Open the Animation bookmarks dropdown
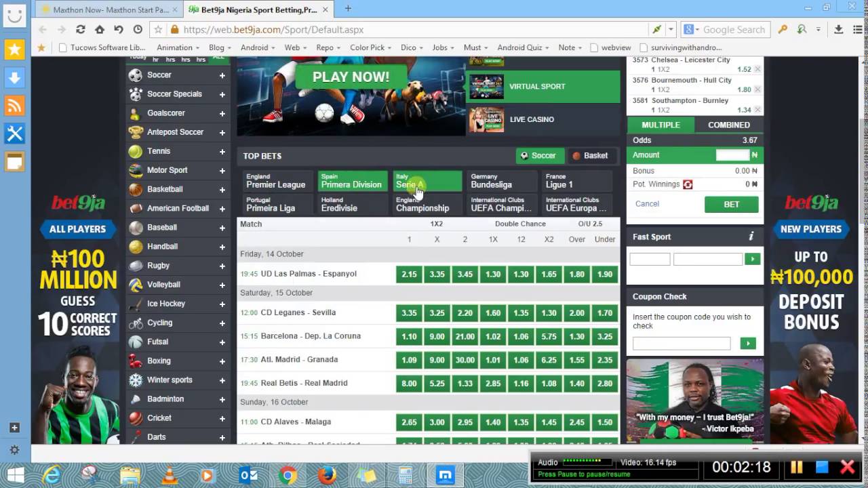The image size is (868, 488). [178, 47]
